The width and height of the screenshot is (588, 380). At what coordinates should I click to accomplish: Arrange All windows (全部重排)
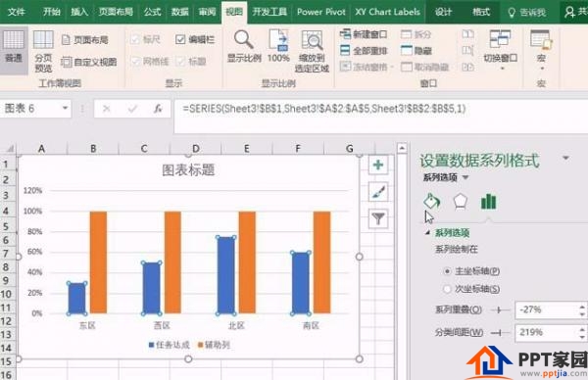pyautogui.click(x=364, y=51)
